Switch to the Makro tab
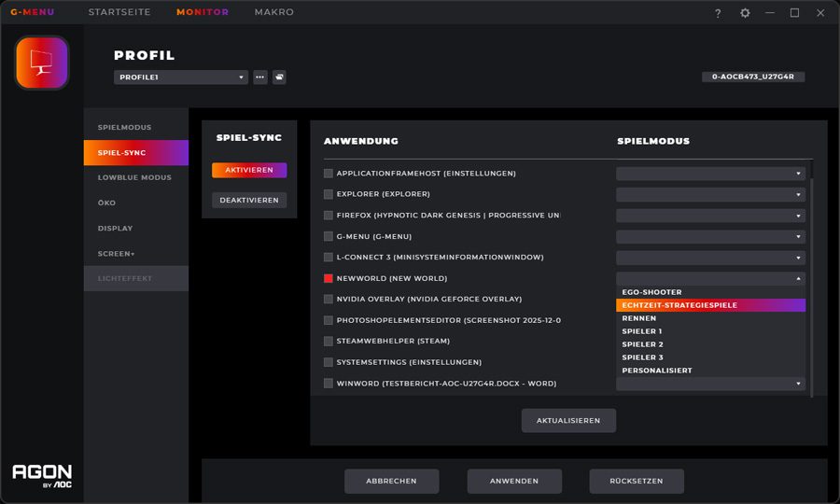Screen dimensions: 840x504 click(273, 12)
